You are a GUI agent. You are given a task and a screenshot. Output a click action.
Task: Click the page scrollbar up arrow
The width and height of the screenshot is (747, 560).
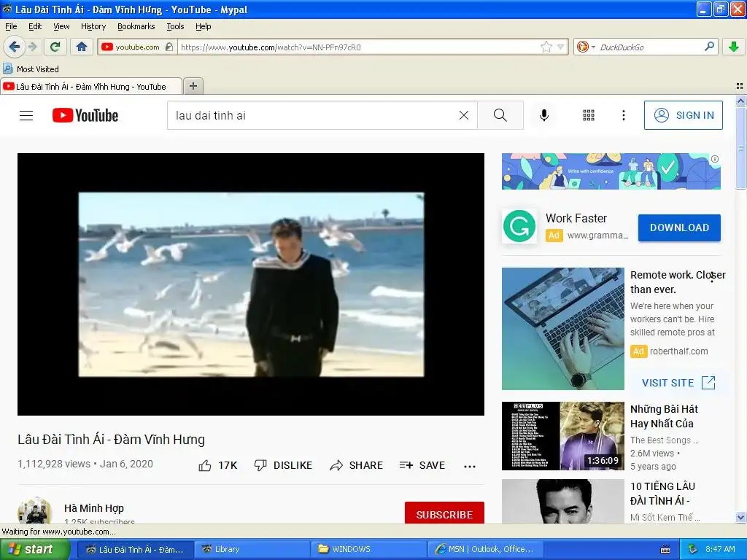(740, 101)
